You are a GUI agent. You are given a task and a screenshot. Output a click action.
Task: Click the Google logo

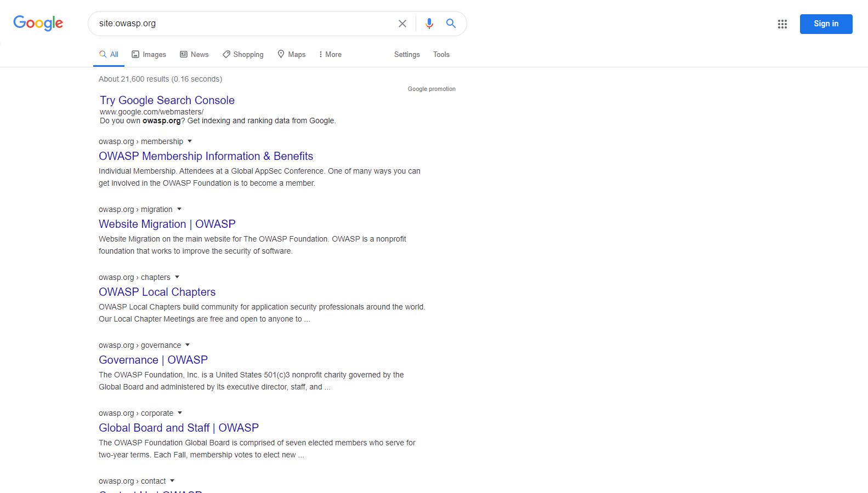point(38,23)
